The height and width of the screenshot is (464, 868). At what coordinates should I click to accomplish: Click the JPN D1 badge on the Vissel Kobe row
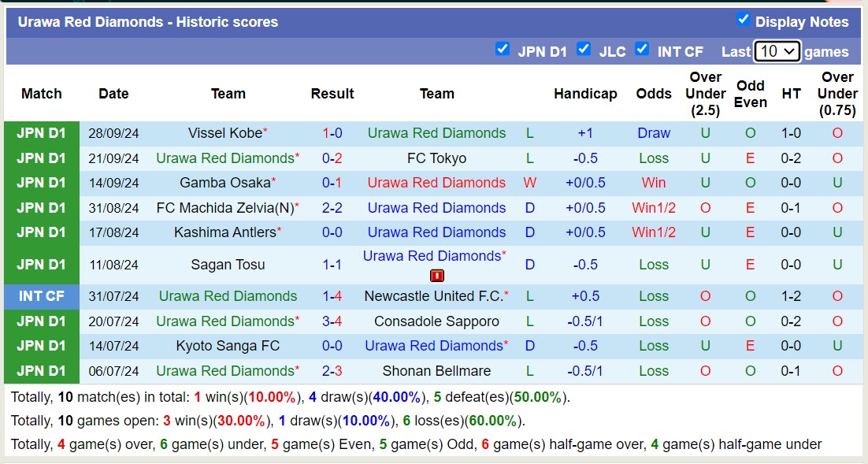(41, 133)
